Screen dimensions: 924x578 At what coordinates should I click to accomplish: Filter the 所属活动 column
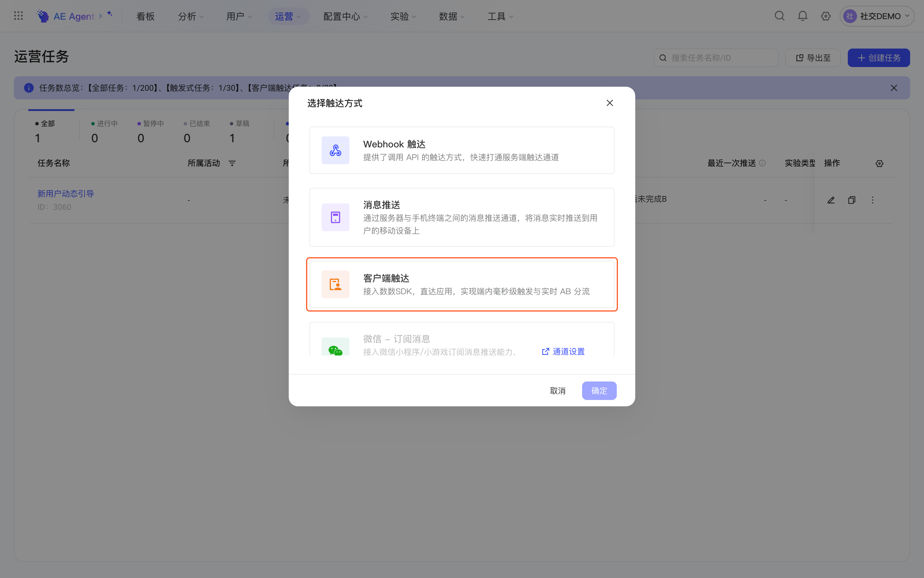click(232, 163)
